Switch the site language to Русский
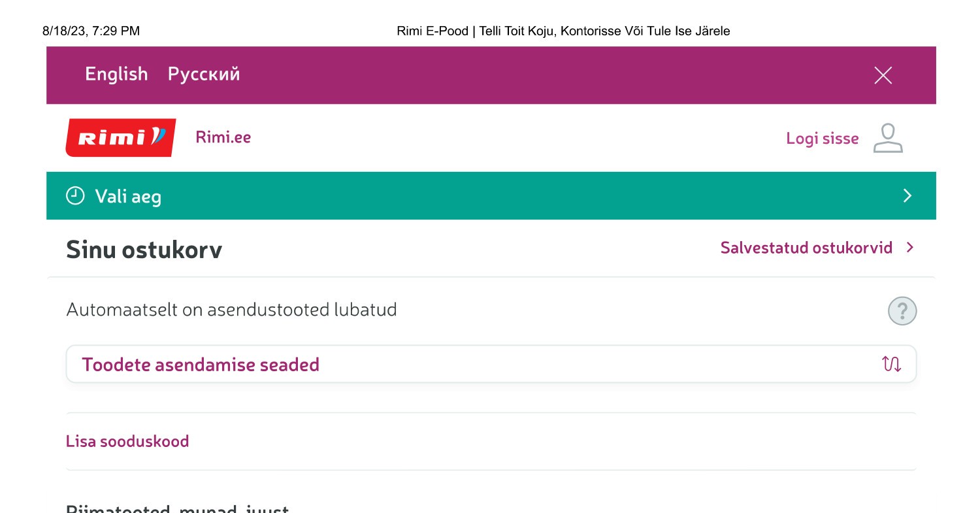This screenshot has height=513, width=980. pyautogui.click(x=204, y=74)
